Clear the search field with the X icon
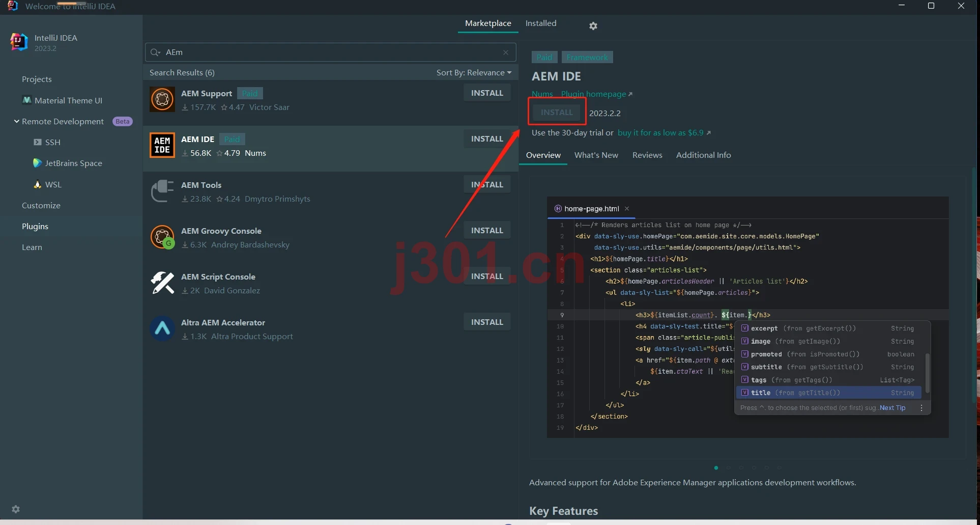 pos(506,52)
